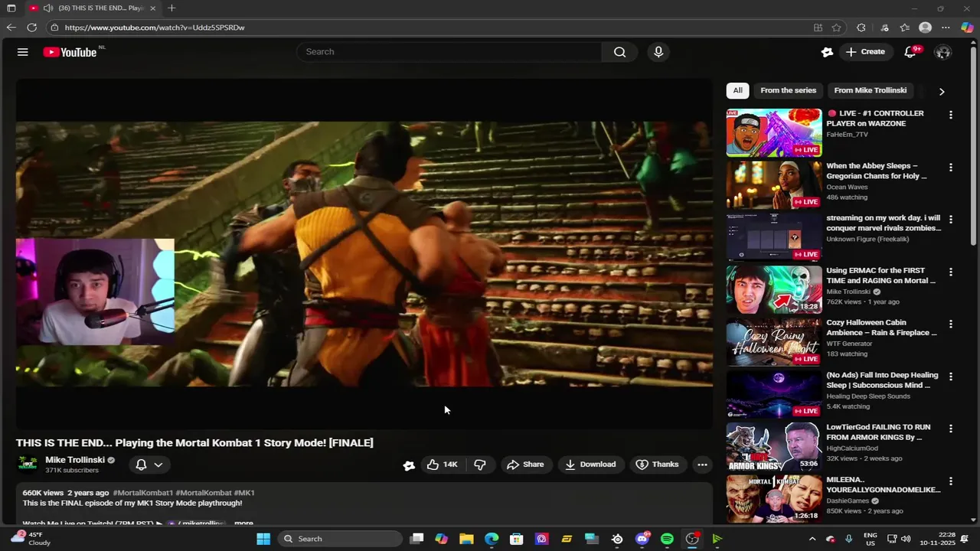Select From Mike Trollinski chip
Image resolution: width=980 pixels, height=551 pixels.
[871, 90]
